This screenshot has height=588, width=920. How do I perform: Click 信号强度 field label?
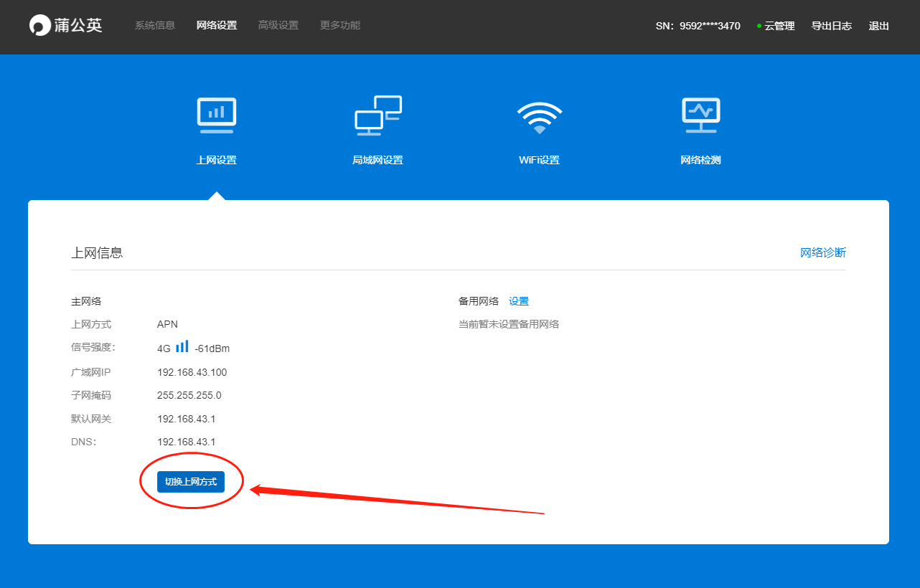(x=93, y=348)
